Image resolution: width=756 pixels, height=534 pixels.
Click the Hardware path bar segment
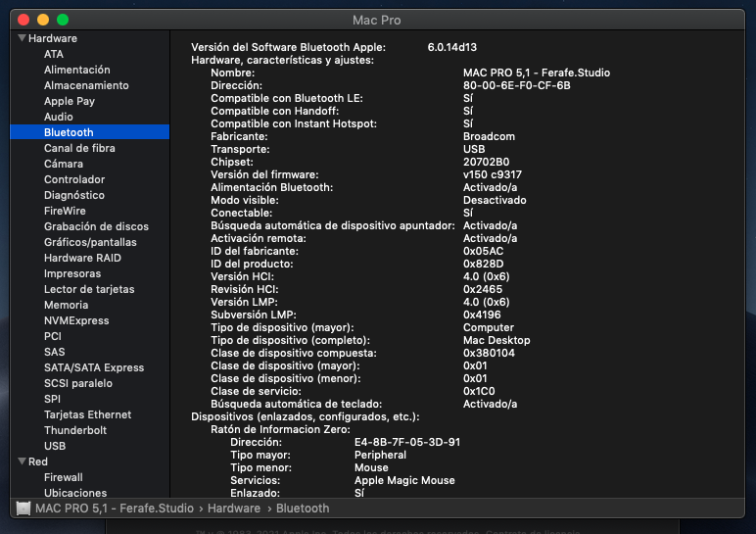click(x=234, y=508)
